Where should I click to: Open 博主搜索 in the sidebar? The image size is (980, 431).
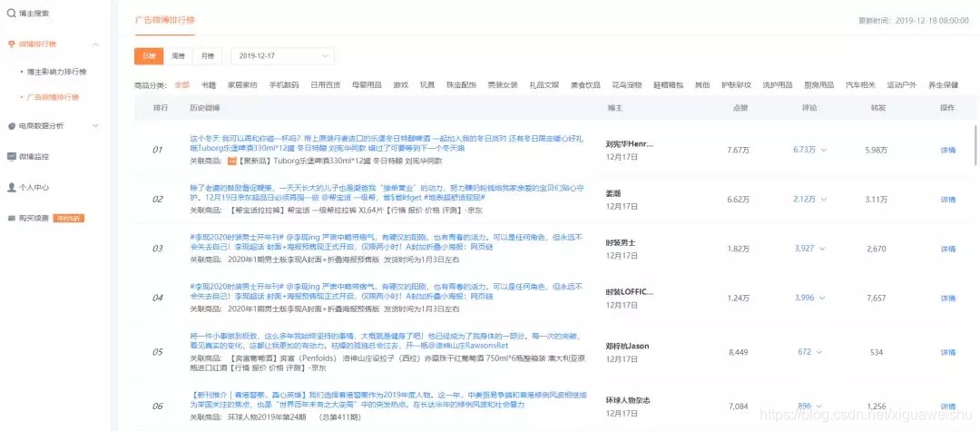34,13
